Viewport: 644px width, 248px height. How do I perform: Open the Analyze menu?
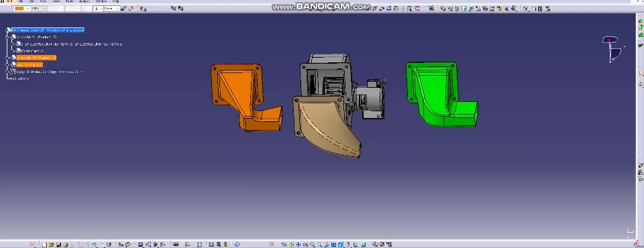tap(85, 1)
